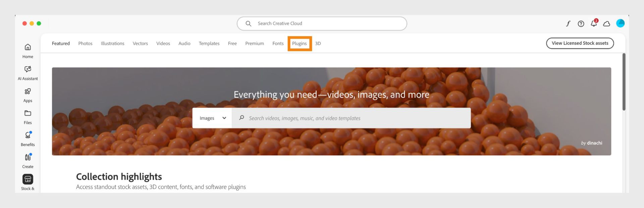Click View Licensed Stock assets button

coord(580,43)
